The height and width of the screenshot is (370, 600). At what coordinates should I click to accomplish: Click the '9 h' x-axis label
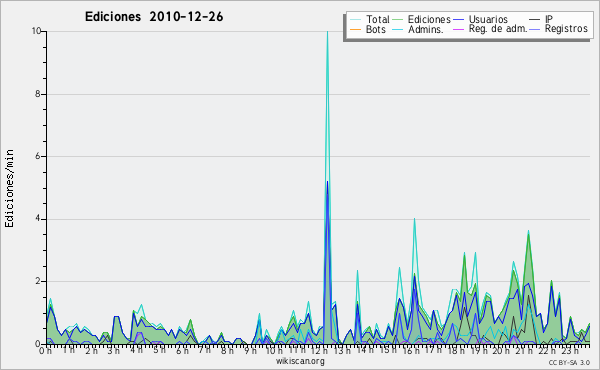tap(250, 351)
